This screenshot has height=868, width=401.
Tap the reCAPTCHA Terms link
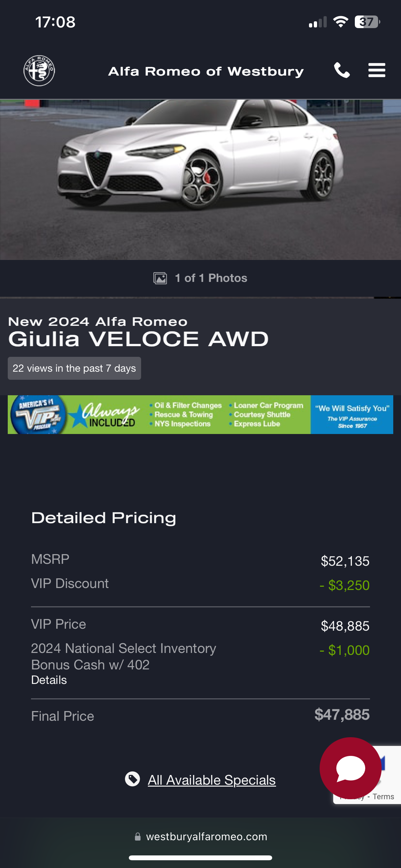point(383,797)
